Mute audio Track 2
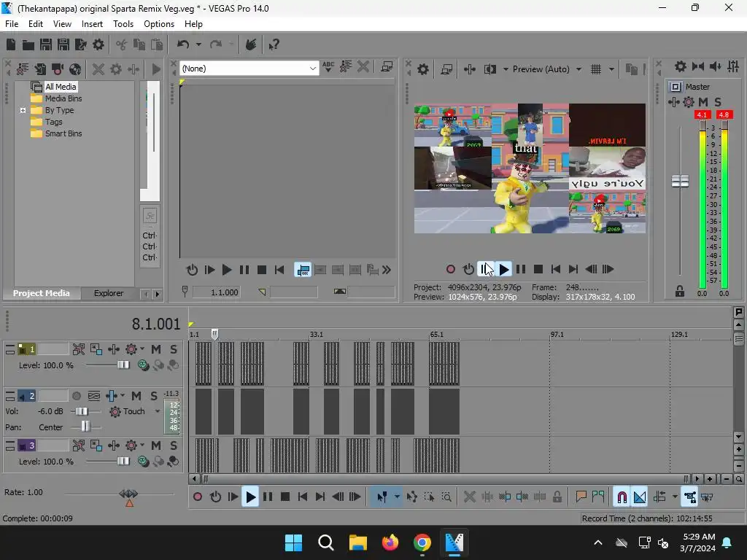The image size is (747, 560). click(136, 396)
